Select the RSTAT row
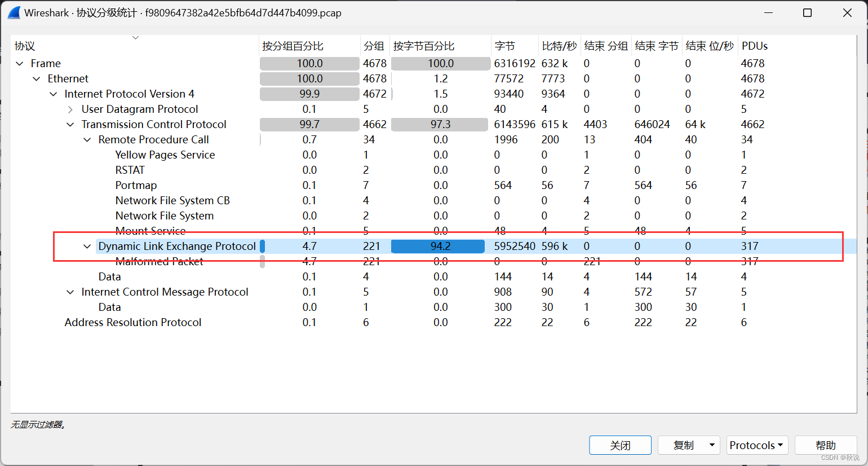 pos(433,170)
